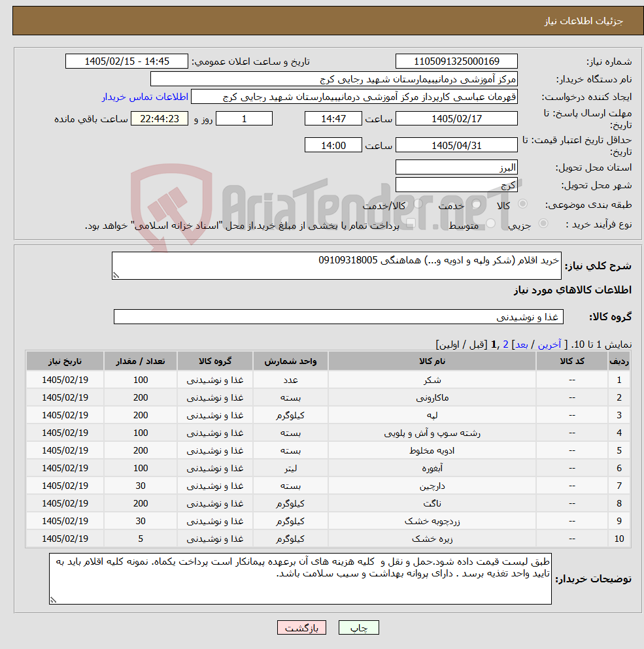Viewport: 644px width, 649px height.
Task: Click the delivery city field کرج
Action: click(456, 184)
